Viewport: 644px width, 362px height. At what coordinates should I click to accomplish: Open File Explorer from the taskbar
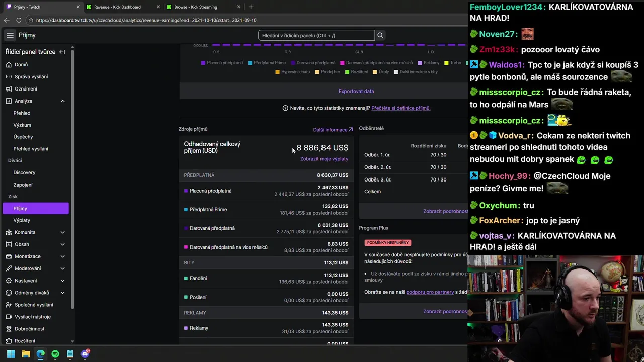[x=26, y=354]
